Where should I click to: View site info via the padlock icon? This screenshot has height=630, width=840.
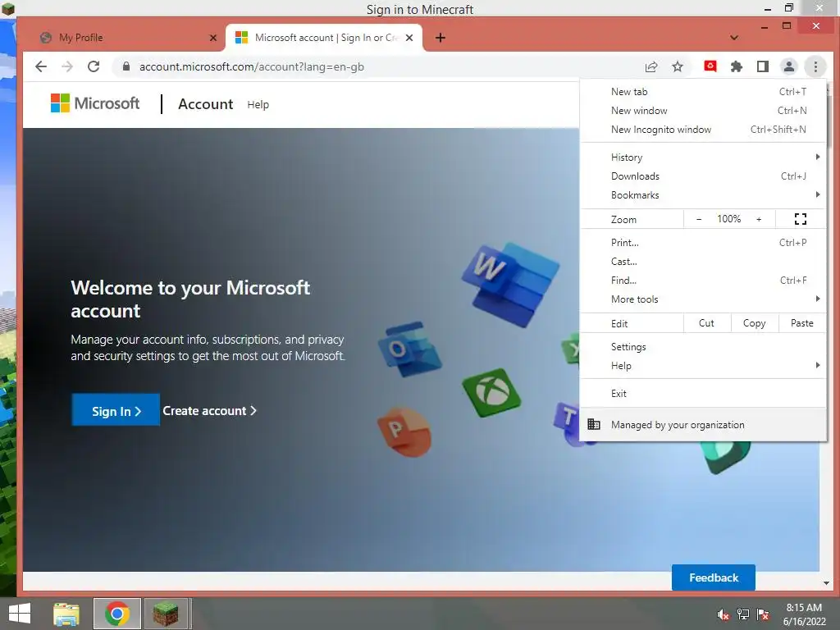[126, 66]
